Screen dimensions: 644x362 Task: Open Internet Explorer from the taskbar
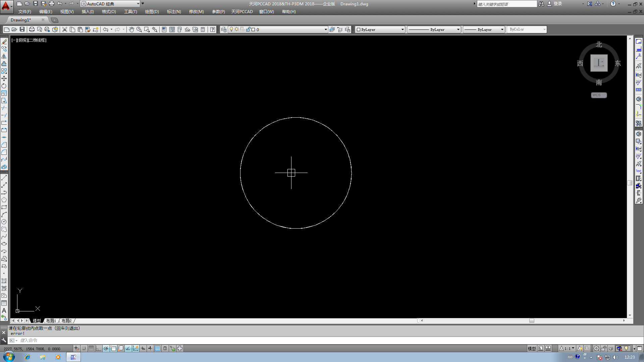pos(28,357)
